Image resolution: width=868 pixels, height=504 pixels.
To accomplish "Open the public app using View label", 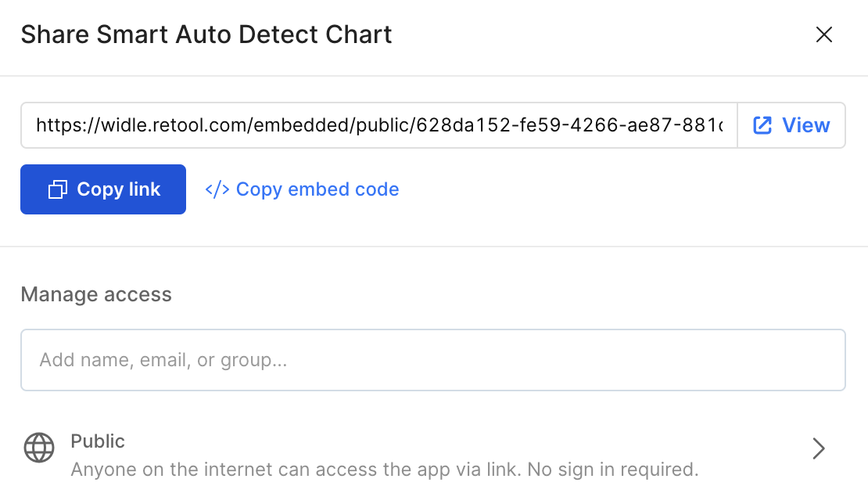I will pyautogui.click(x=805, y=125).
